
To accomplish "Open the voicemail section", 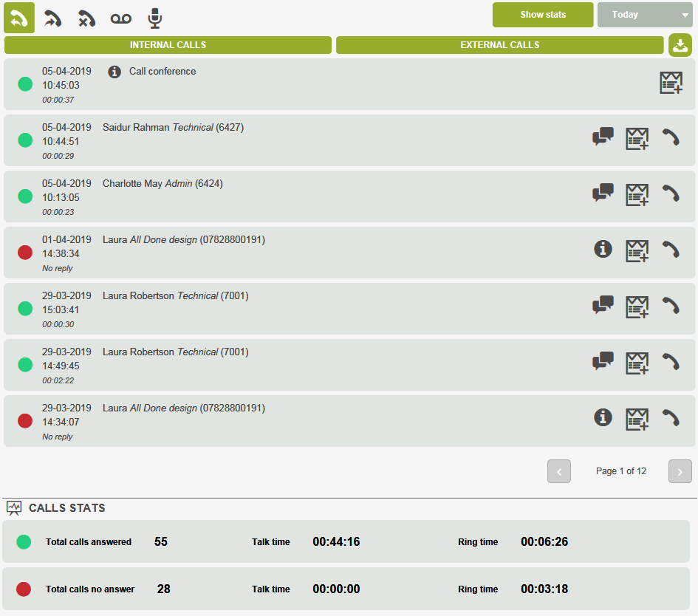I will coord(120,16).
